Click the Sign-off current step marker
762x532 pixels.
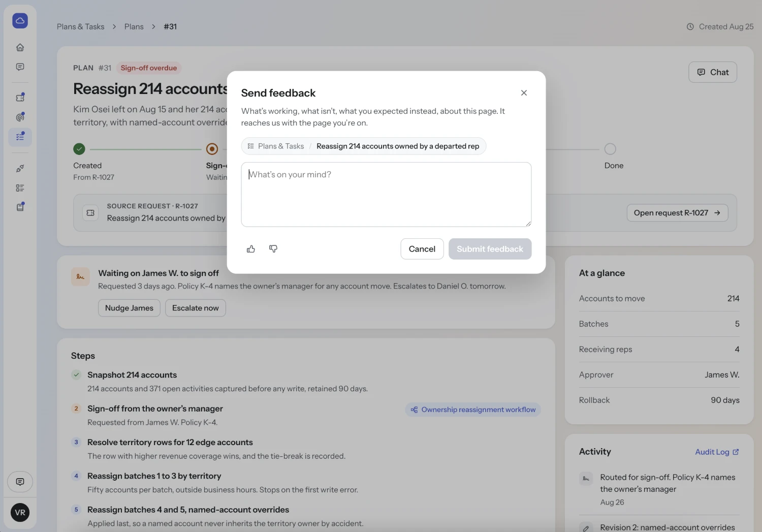[212, 149]
